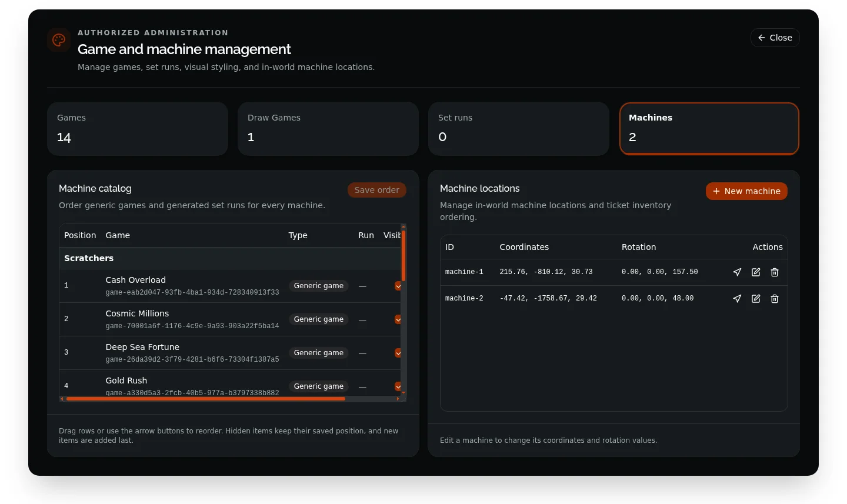This screenshot has width=847, height=504.
Task: Select the Set runs tab card
Action: (519, 129)
